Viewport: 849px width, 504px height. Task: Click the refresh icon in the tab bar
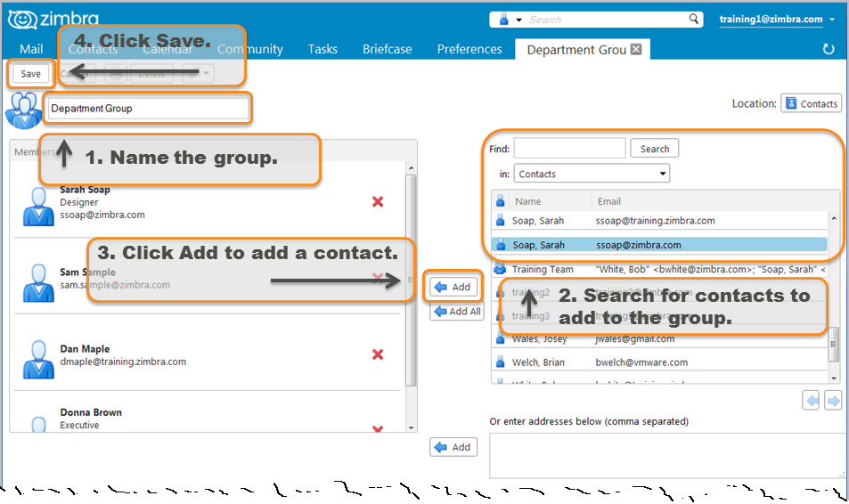[x=829, y=49]
